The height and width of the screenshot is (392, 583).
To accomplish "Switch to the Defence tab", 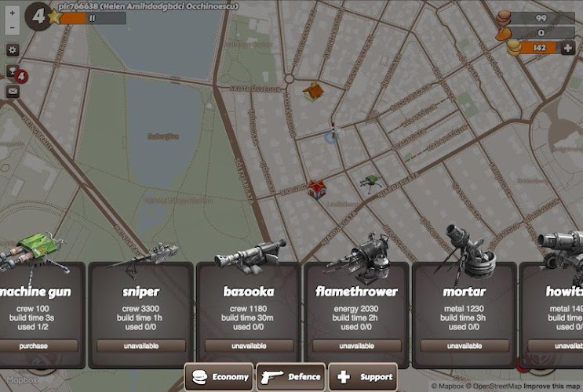I will click(291, 377).
